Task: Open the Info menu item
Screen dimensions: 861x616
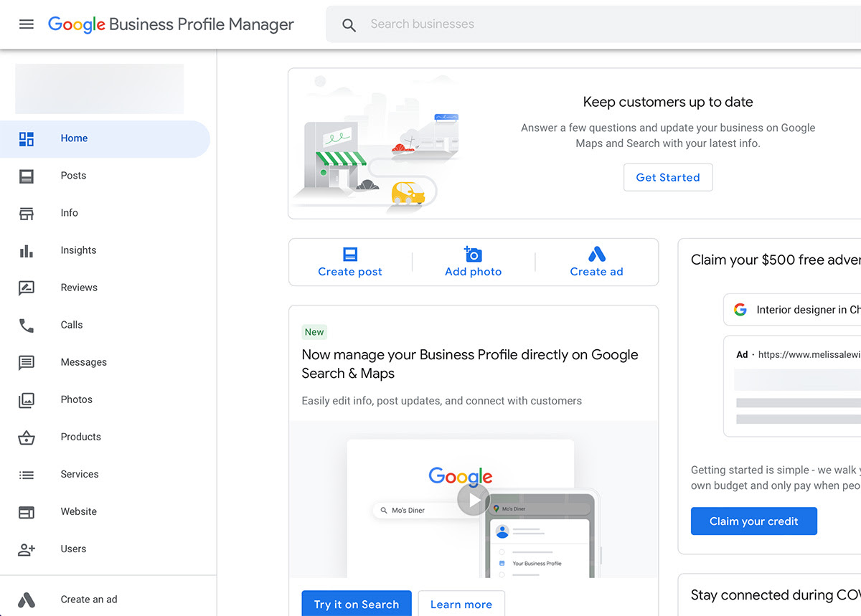Action: [x=70, y=213]
